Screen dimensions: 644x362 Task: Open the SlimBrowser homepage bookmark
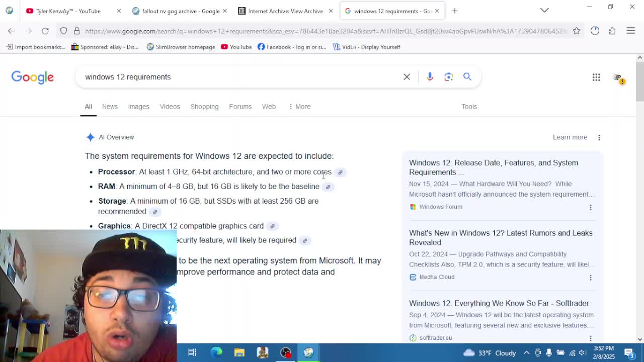click(181, 47)
